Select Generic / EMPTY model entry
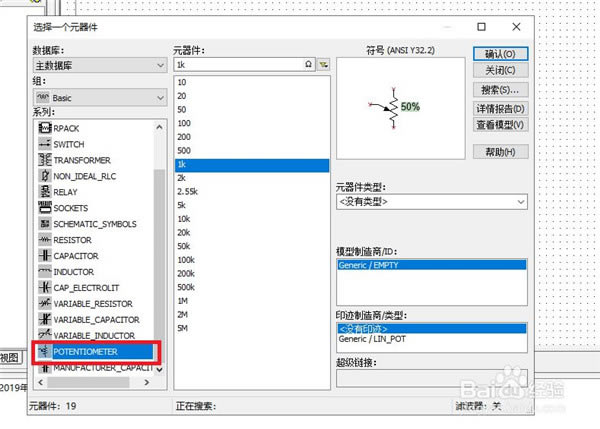Image resolution: width=600 pixels, height=429 pixels. (432, 265)
